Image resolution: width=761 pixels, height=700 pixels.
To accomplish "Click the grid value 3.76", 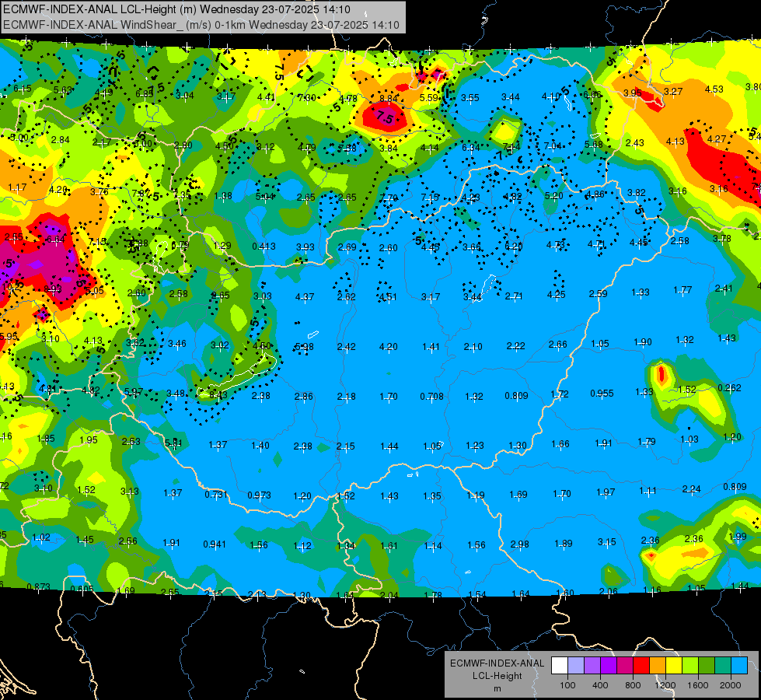I will (x=99, y=191).
